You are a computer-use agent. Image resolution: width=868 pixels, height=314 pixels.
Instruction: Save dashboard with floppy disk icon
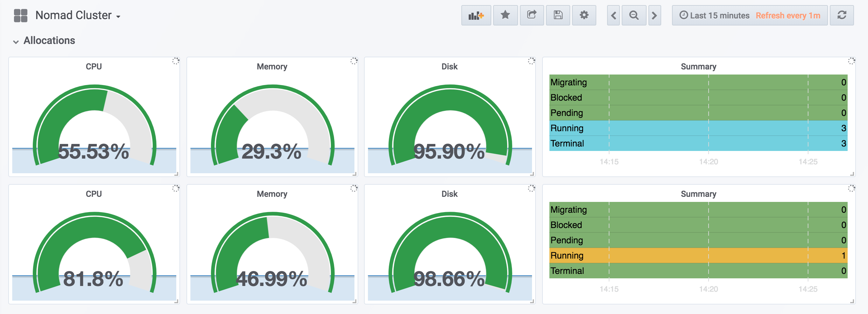(558, 16)
